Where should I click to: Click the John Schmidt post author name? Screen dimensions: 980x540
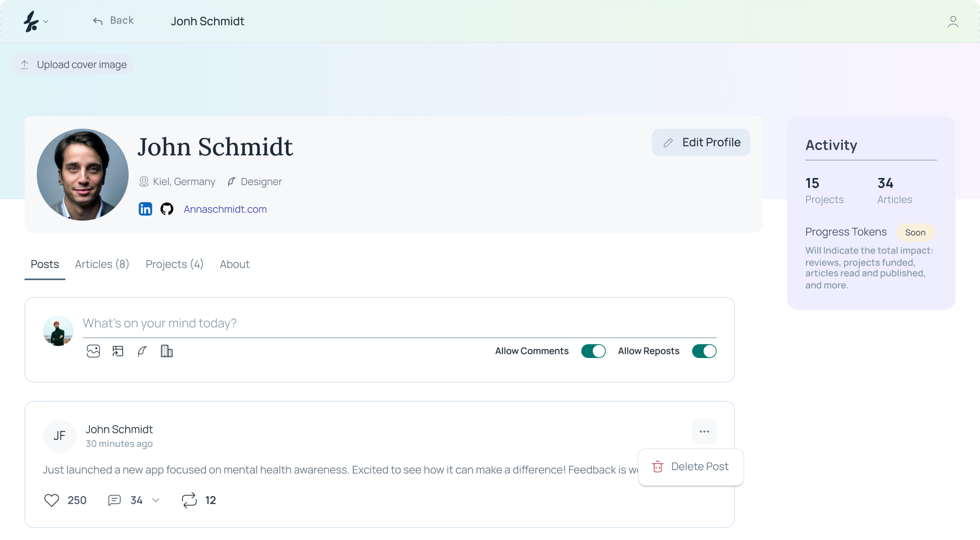tap(119, 429)
